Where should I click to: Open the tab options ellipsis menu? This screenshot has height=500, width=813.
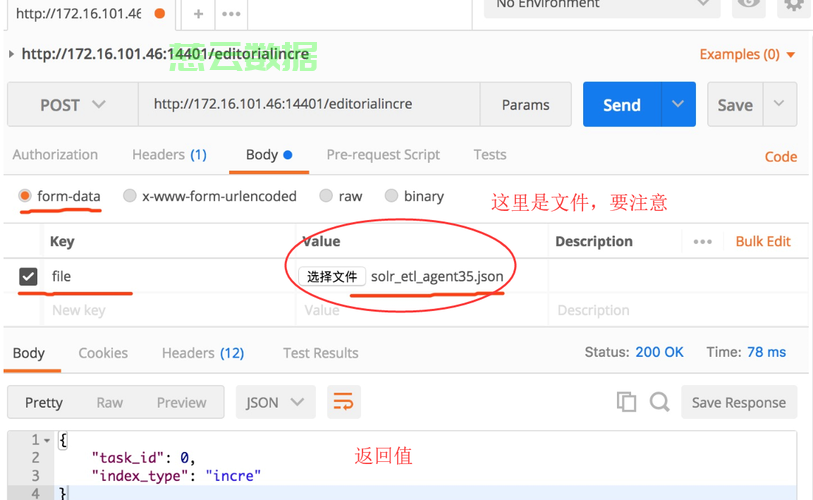tap(231, 14)
